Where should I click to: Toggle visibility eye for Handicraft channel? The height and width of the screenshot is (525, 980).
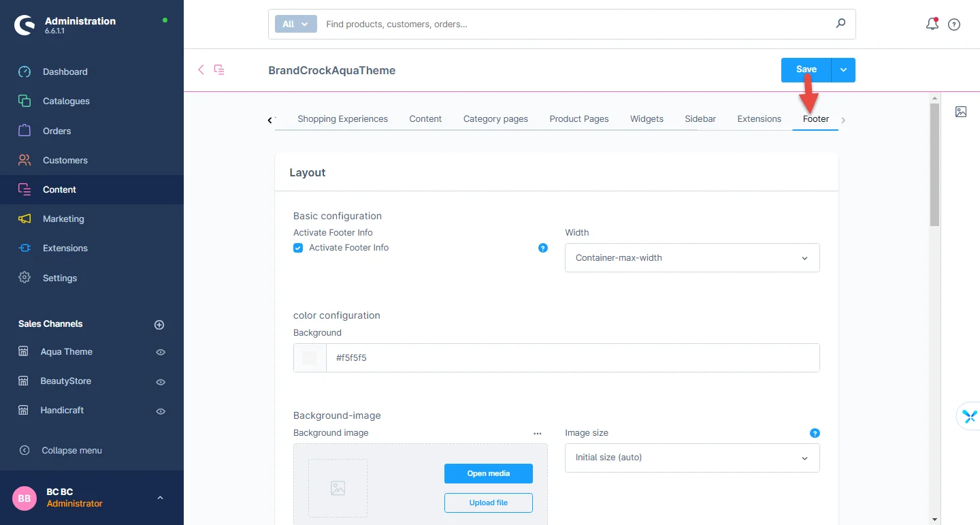[161, 411]
